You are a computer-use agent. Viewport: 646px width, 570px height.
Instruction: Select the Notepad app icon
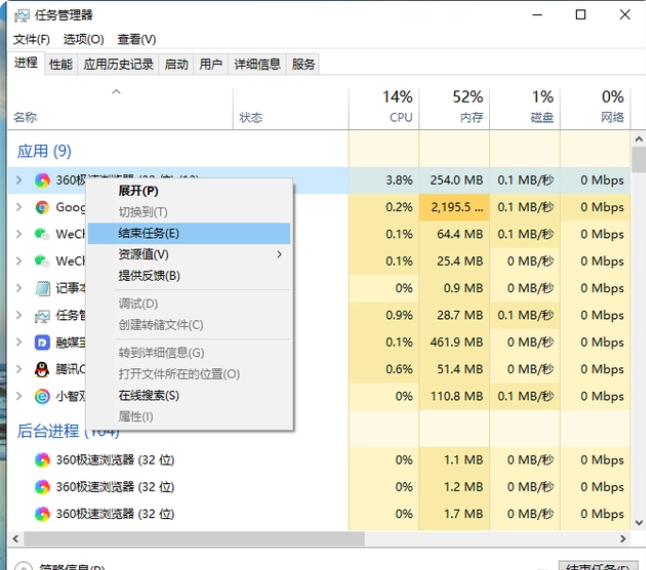[42, 288]
